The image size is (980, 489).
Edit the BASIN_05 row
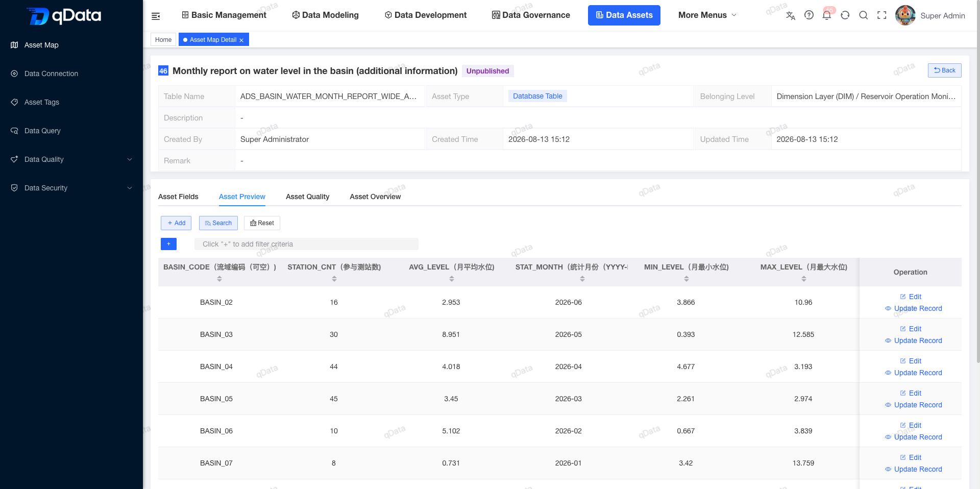[x=911, y=393]
